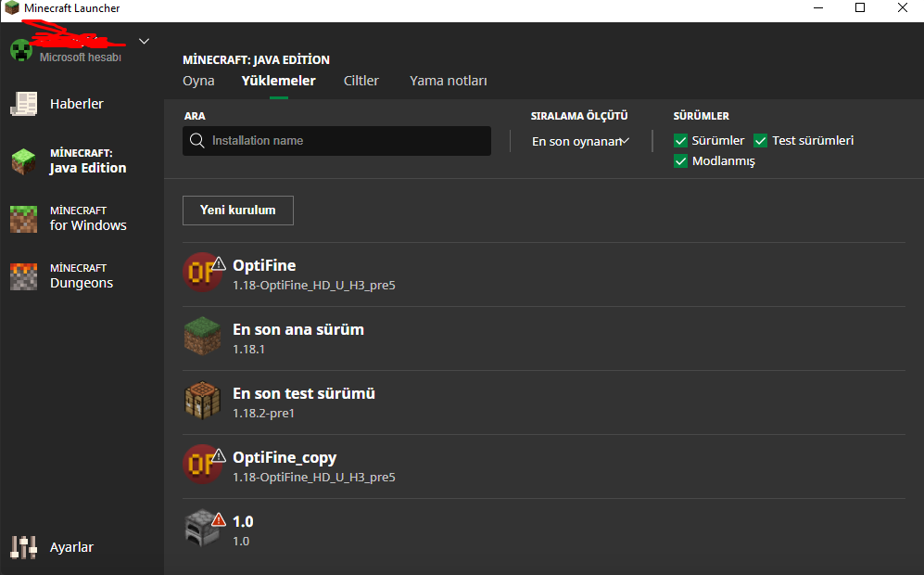This screenshot has height=575, width=924.
Task: Click version text 1.18.2-pre1
Action: (x=263, y=414)
